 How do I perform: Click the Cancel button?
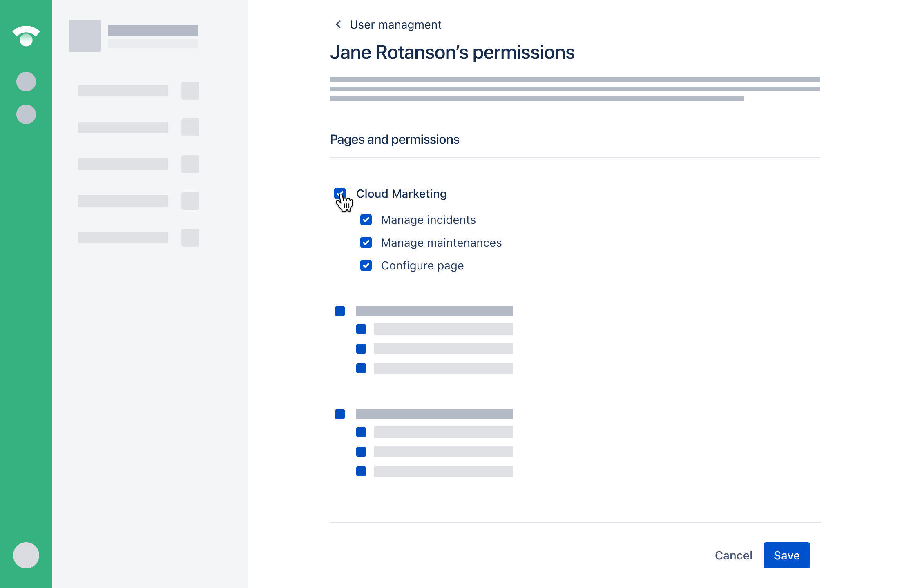coord(733,555)
